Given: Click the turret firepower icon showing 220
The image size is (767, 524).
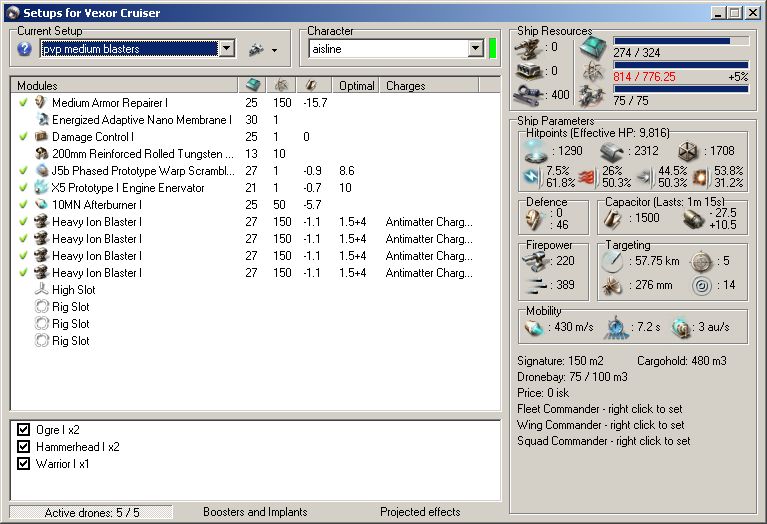Looking at the screenshot, I should (536, 261).
